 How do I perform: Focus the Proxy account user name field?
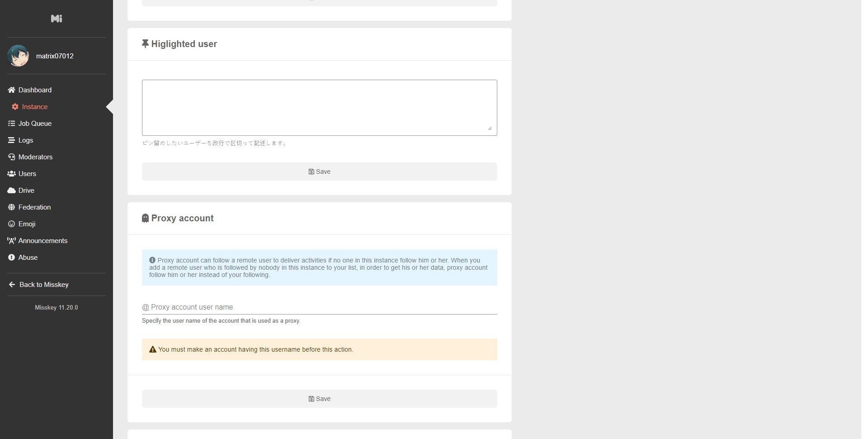tap(320, 307)
